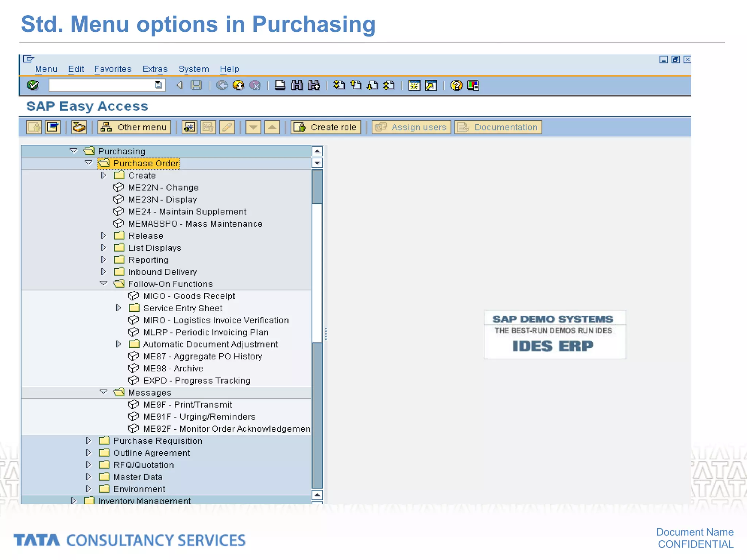Collapse the Purchasing tree node
This screenshot has width=747, height=560.
(x=74, y=151)
